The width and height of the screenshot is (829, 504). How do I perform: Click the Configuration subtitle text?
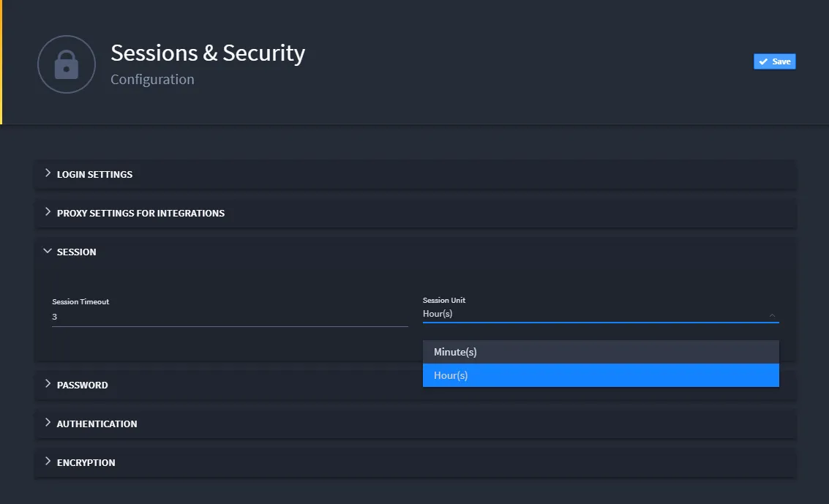pyautogui.click(x=152, y=79)
